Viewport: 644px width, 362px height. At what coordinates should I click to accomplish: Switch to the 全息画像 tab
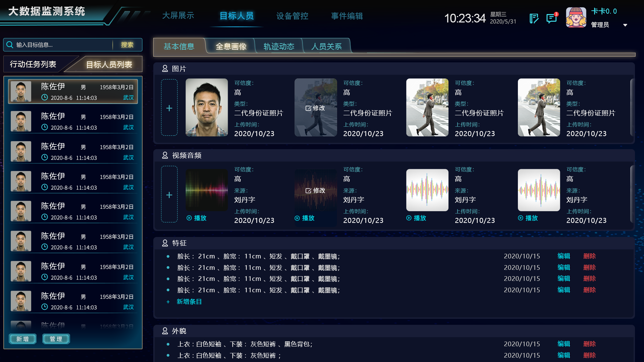231,46
